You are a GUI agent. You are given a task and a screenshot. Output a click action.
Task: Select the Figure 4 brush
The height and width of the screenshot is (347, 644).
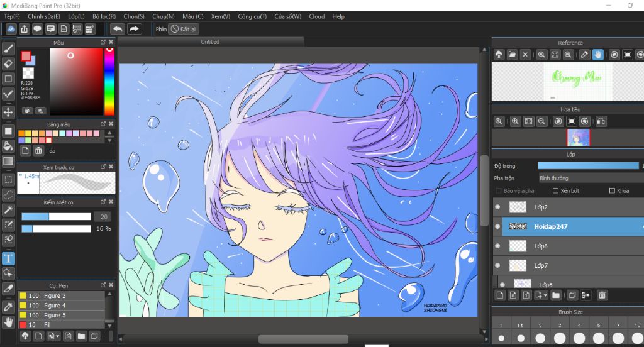[x=62, y=306]
